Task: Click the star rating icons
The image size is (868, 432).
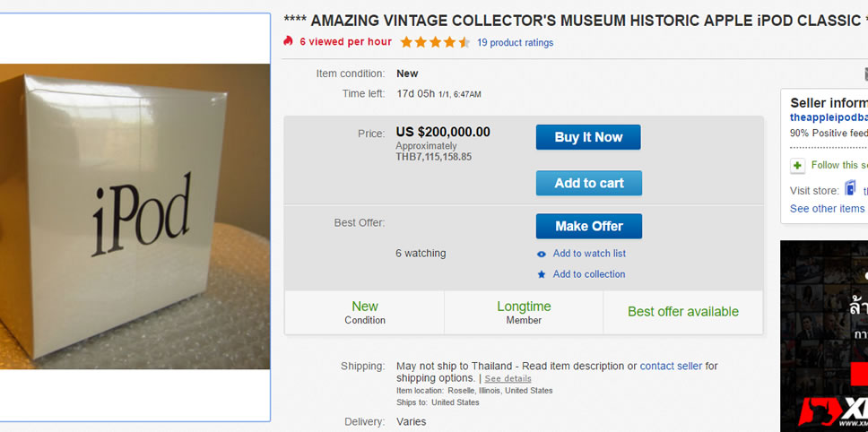Action: tap(435, 42)
